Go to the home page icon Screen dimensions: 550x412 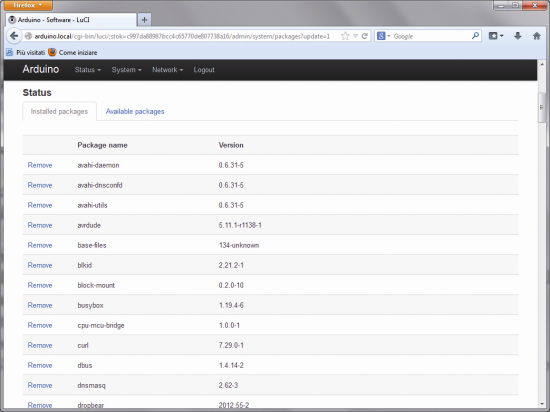pyautogui.click(x=536, y=36)
